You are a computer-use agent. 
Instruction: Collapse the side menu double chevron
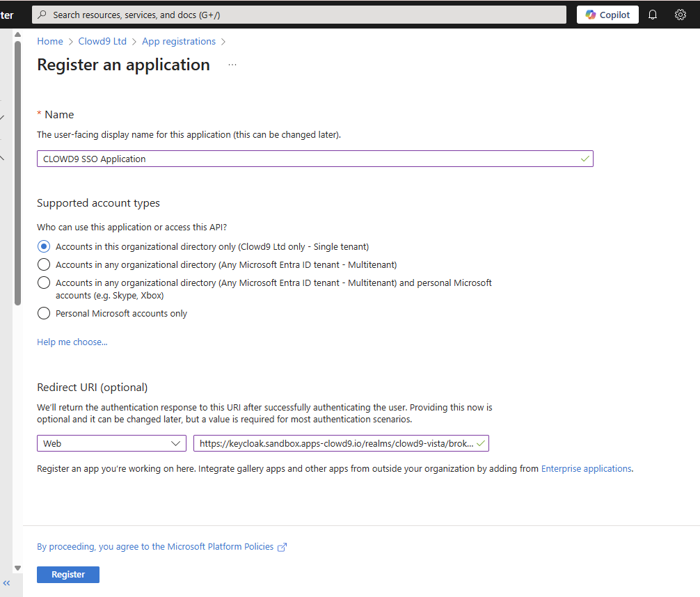tap(6, 583)
